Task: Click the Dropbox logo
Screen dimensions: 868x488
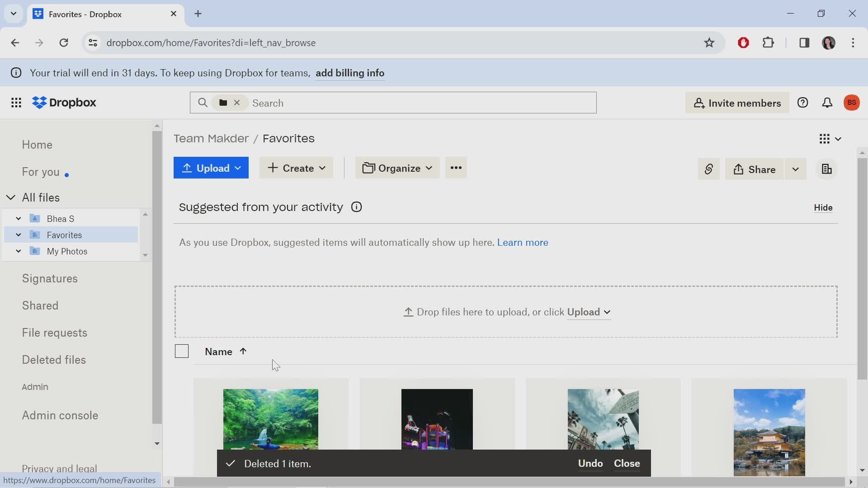Action: 64,103
